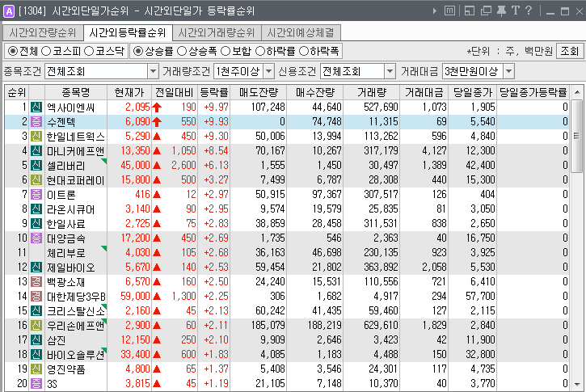The height and width of the screenshot is (392, 586).
Task: Click the 증 badge next to 3S
Action: pyautogui.click(x=36, y=383)
